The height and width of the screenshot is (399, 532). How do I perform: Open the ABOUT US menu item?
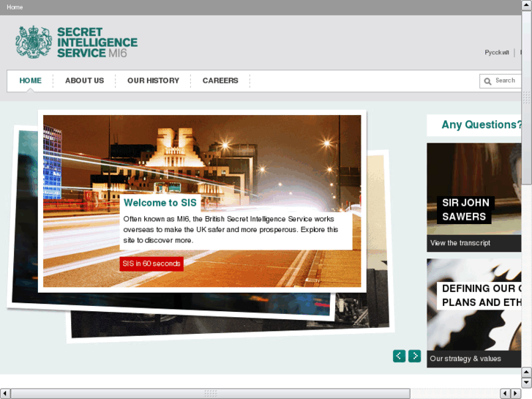coord(84,81)
